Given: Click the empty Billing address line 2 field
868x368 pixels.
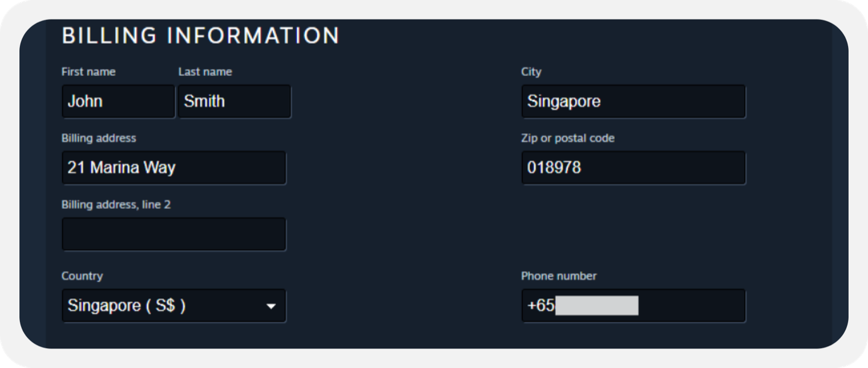Looking at the screenshot, I should (174, 234).
